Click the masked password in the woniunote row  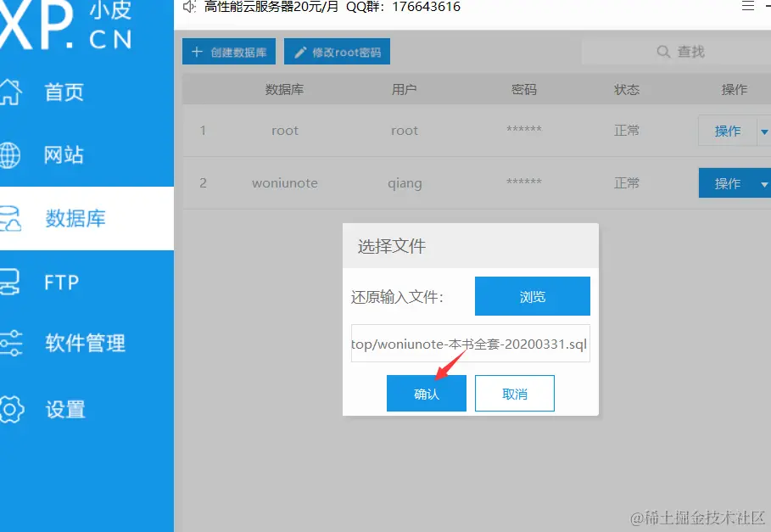(x=524, y=182)
